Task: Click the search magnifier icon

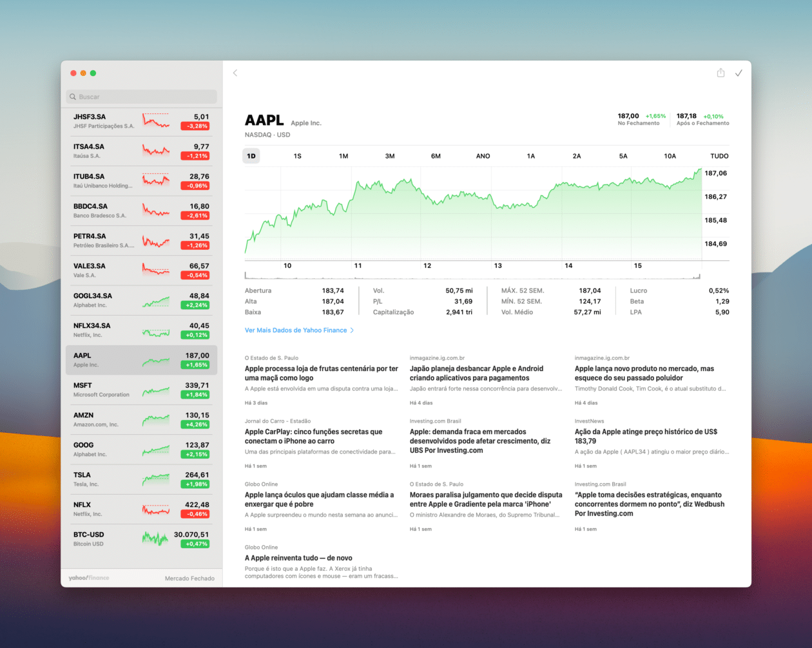Action: click(73, 97)
